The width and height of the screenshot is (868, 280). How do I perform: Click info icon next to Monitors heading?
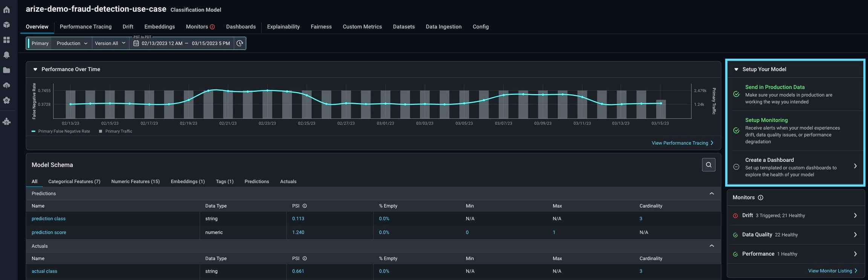760,198
